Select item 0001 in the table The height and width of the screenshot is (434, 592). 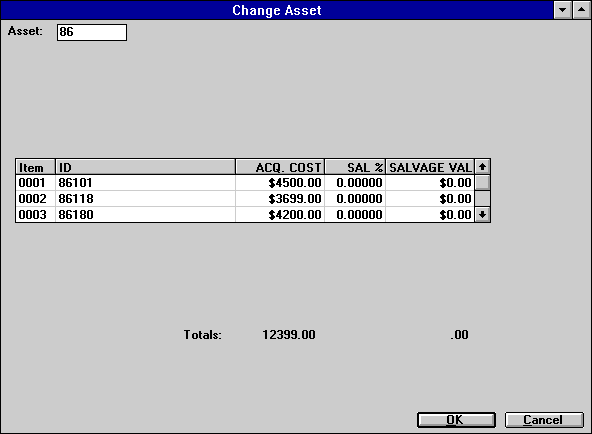point(245,183)
